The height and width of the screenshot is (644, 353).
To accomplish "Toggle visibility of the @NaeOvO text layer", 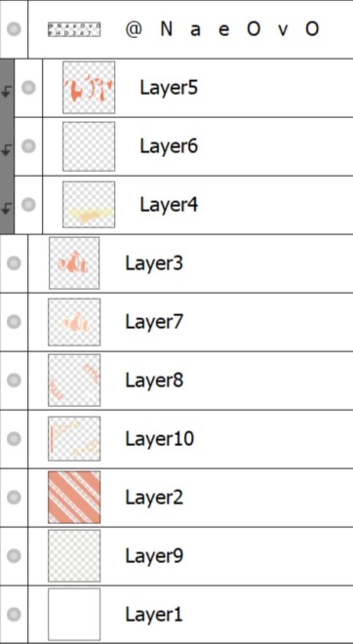I will tap(14, 29).
